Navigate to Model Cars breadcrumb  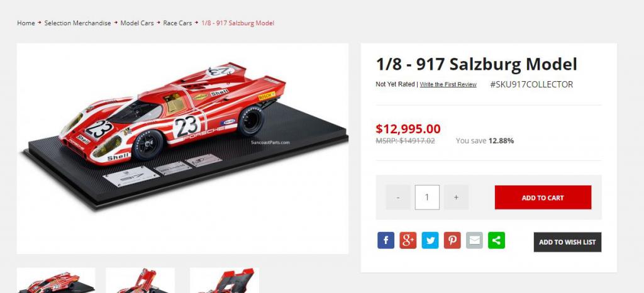[x=137, y=23]
